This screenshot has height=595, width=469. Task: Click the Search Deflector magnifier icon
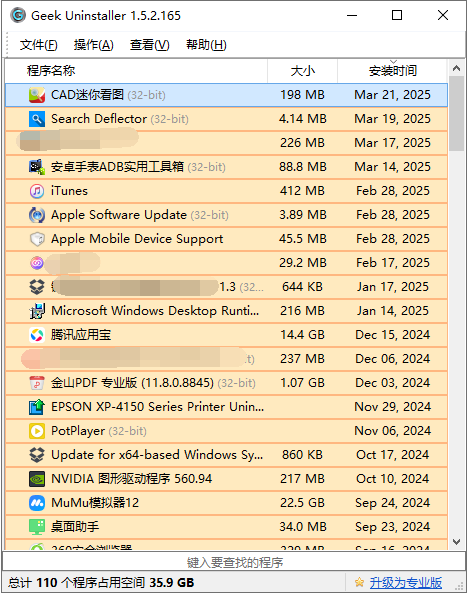(x=37, y=119)
